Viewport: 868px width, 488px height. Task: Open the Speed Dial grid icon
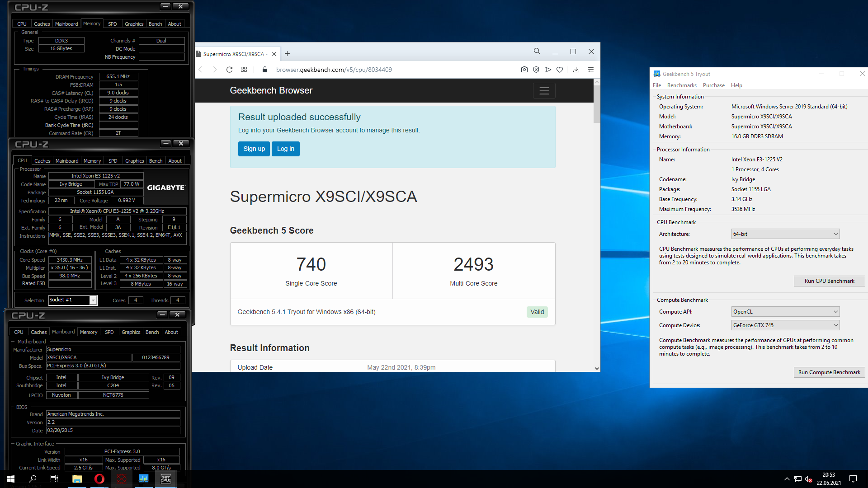coord(244,70)
